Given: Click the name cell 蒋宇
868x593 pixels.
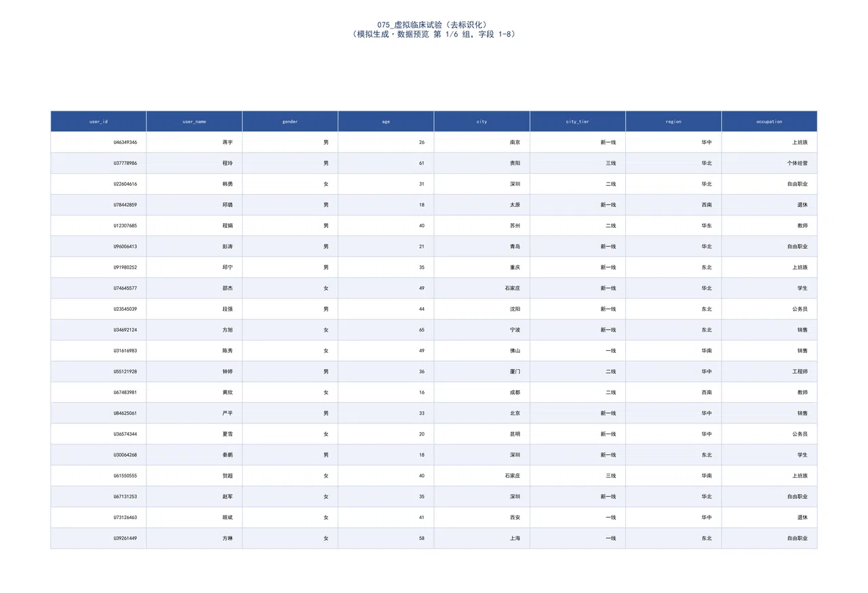Looking at the screenshot, I should (194, 142).
